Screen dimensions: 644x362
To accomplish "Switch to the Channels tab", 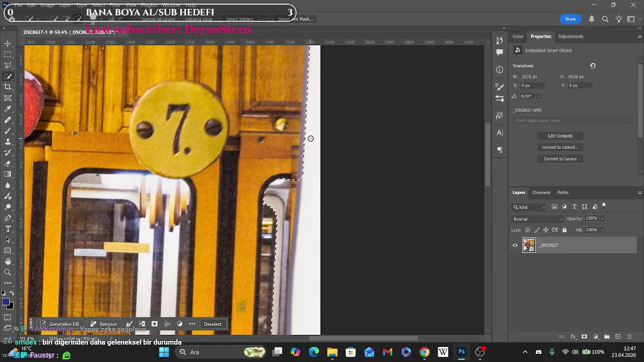I will pos(541,193).
